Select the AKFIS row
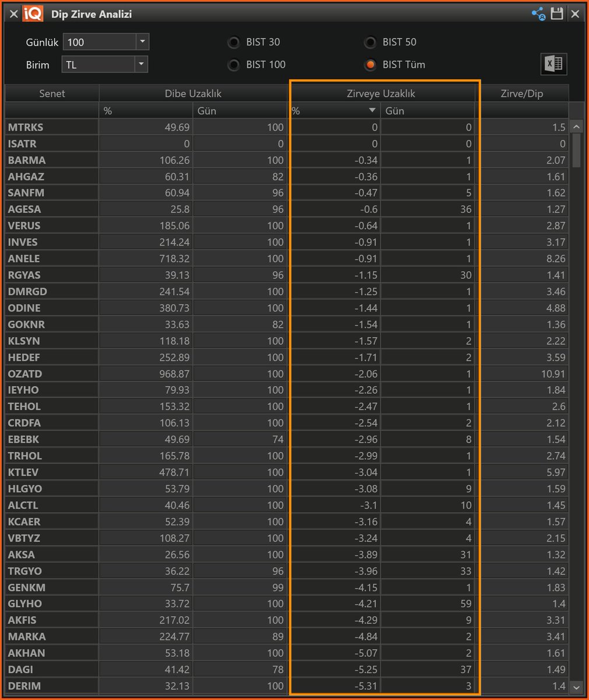Viewport: 589px width, 700px height. click(x=287, y=620)
